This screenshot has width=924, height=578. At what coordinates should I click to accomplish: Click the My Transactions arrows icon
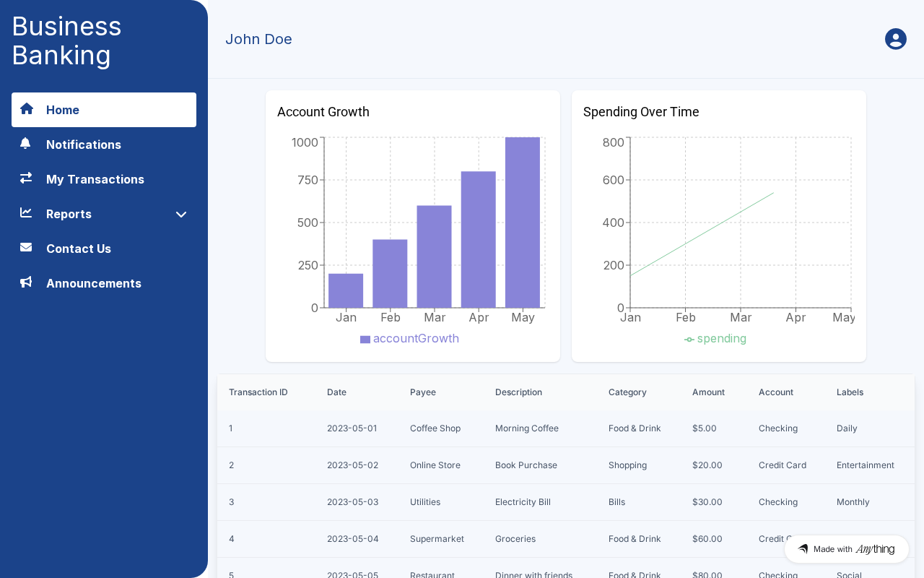pyautogui.click(x=26, y=178)
